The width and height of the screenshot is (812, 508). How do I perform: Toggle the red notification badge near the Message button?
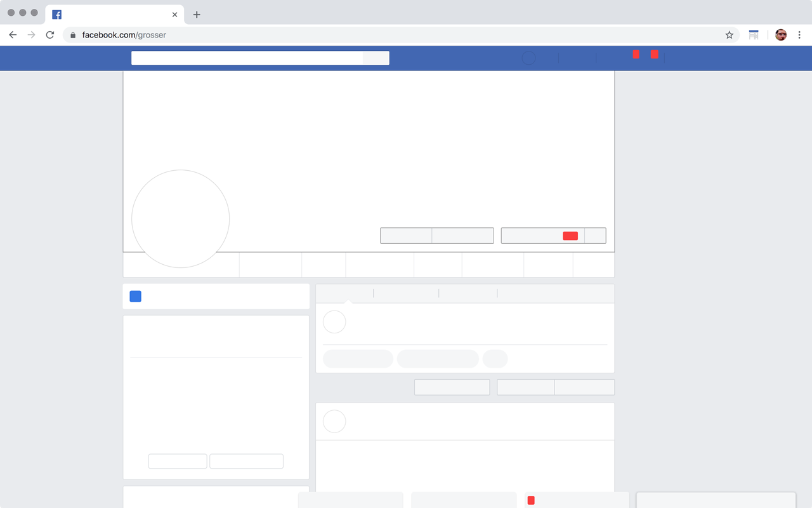(570, 236)
